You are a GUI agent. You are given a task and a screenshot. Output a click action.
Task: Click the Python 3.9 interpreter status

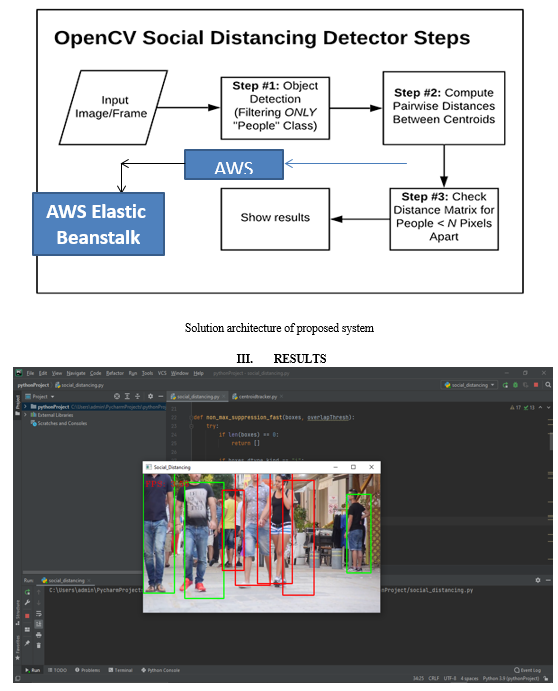(510, 679)
